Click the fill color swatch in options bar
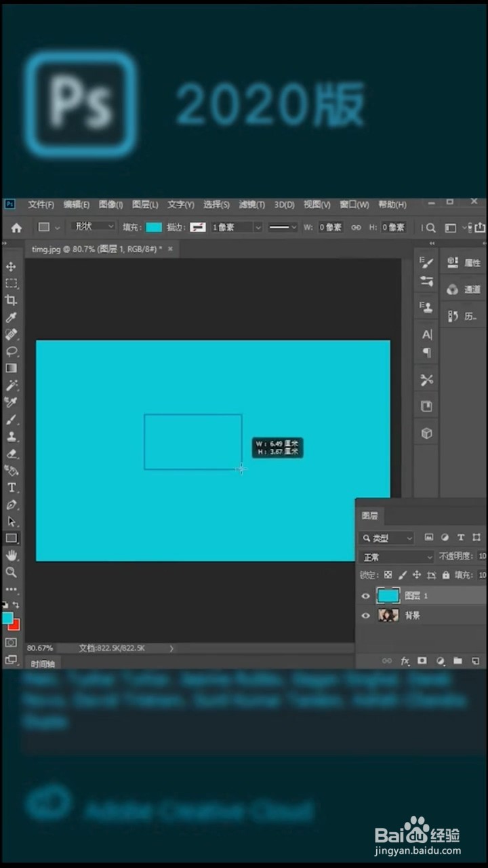488x868 pixels. (154, 227)
